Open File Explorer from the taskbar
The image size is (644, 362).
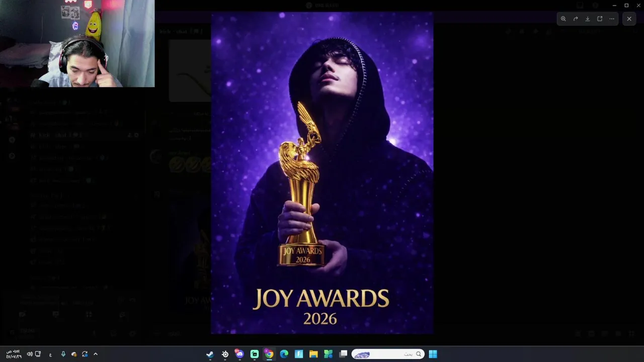(313, 354)
